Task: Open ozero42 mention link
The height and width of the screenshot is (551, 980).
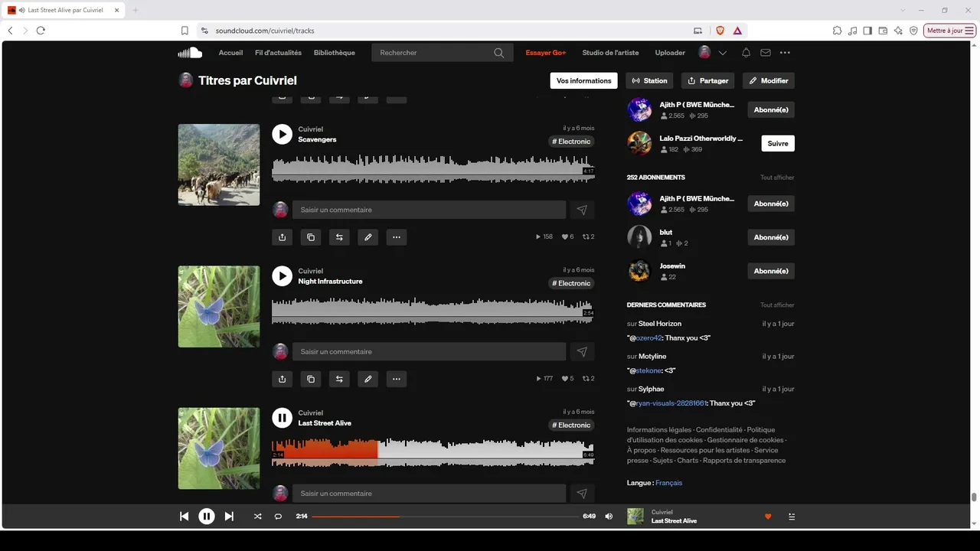Action: 647,337
